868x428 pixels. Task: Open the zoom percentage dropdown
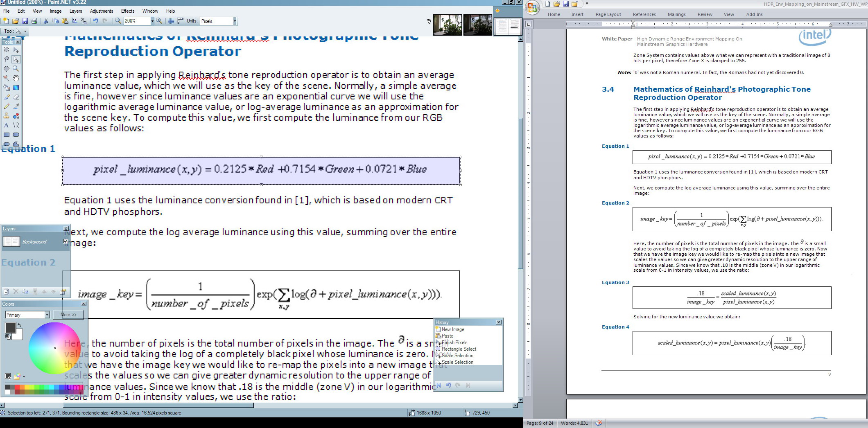pyautogui.click(x=152, y=21)
